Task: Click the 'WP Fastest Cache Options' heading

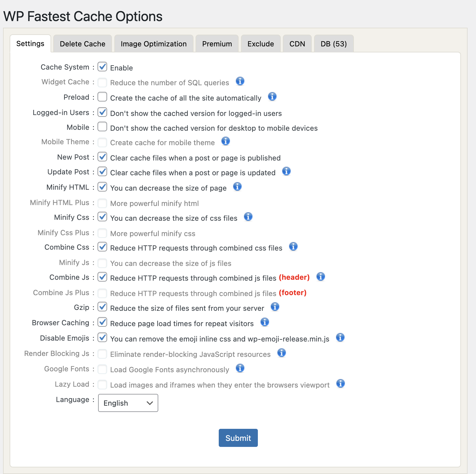Action: 83,16
